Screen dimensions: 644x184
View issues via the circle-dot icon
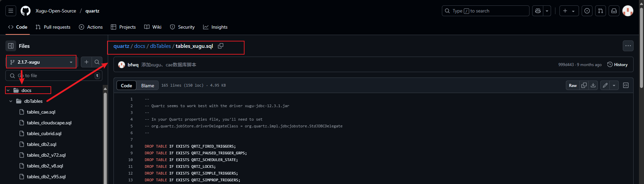pos(587,11)
